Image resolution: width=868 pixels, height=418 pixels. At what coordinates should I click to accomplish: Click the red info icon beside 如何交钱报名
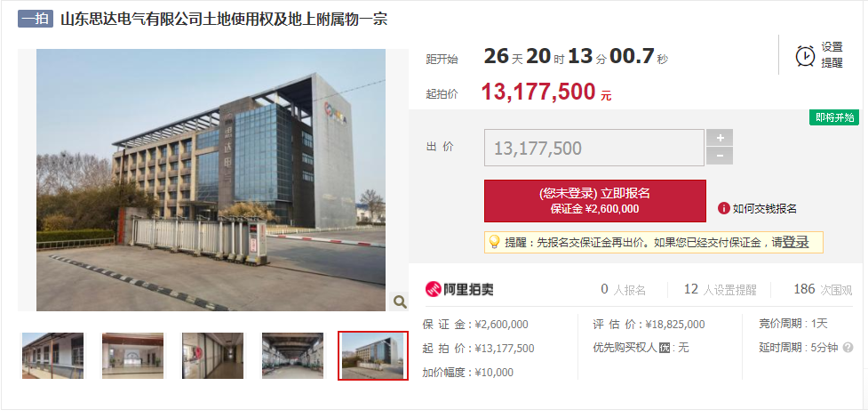723,208
